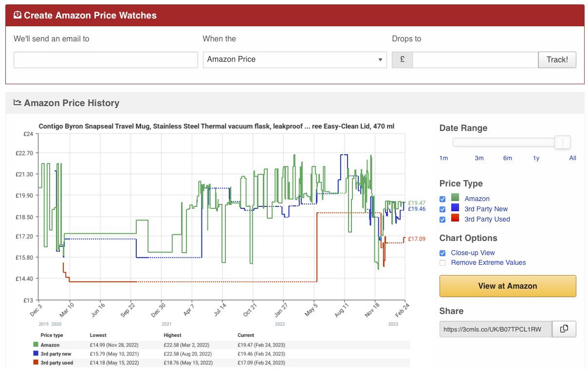The image size is (588, 369).
Task: Click the bell icon in the red header
Action: point(17,15)
